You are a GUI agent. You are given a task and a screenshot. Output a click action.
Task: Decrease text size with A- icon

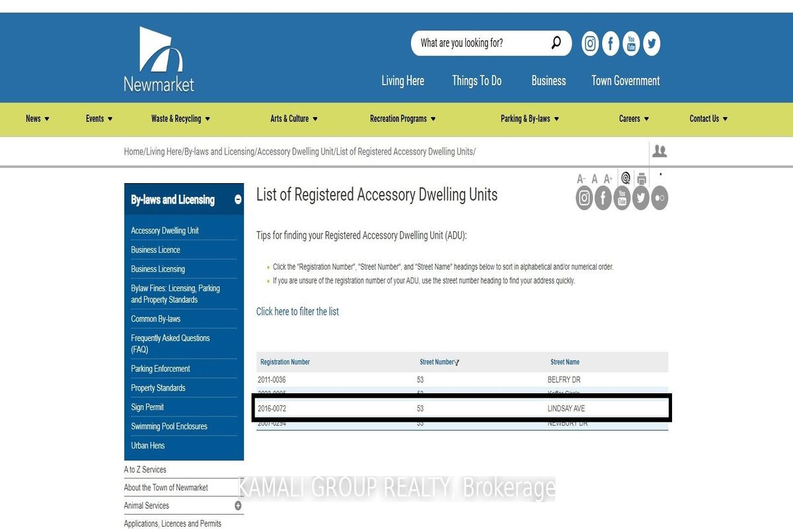[x=582, y=179]
